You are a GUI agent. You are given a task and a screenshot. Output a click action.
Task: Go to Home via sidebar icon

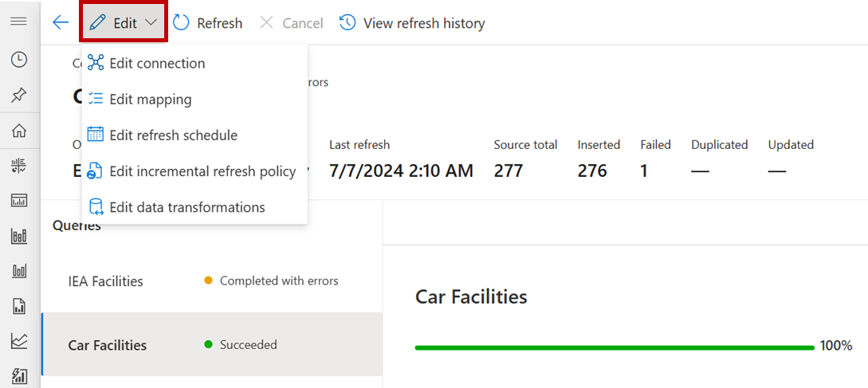[18, 131]
